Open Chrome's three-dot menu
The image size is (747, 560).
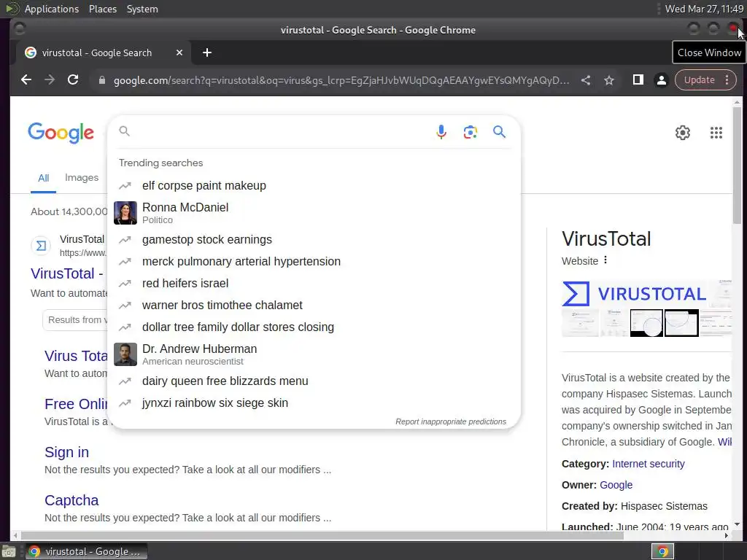click(x=727, y=80)
